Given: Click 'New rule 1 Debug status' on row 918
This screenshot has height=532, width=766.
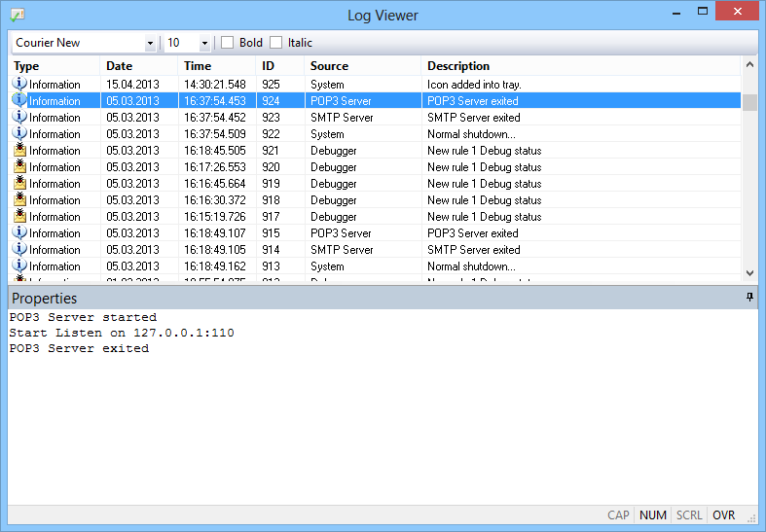Looking at the screenshot, I should (484, 200).
